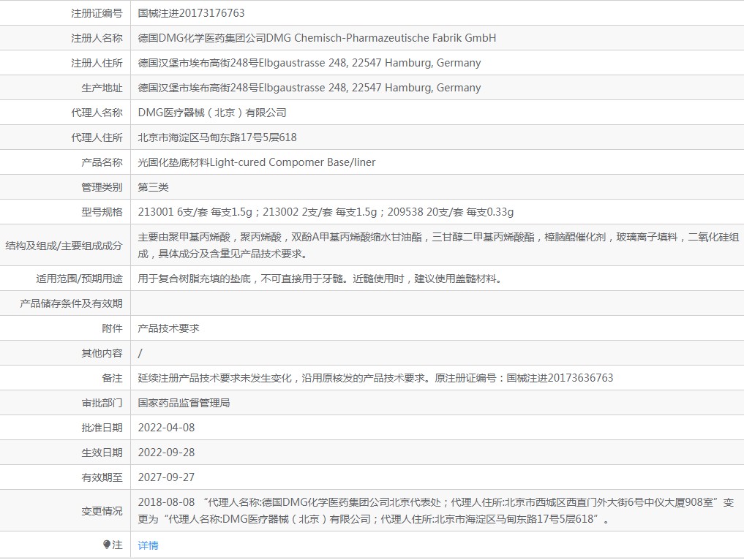Select the model specification starting with 213001
Screen dimensions: 744x560
pos(326,212)
